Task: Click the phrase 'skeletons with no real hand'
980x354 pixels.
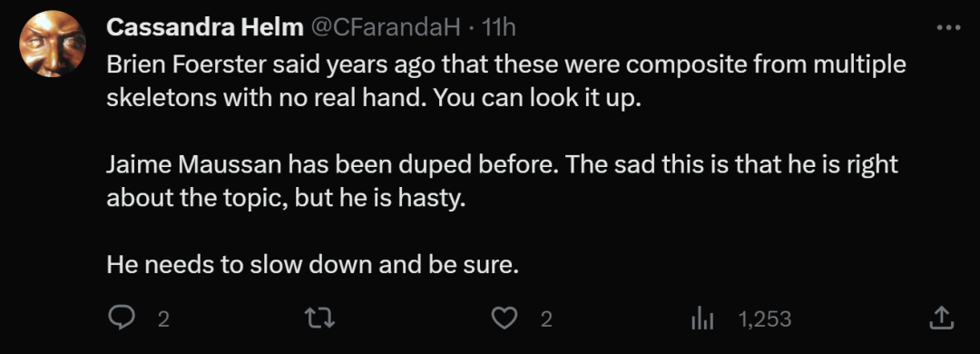Action: 266,99
